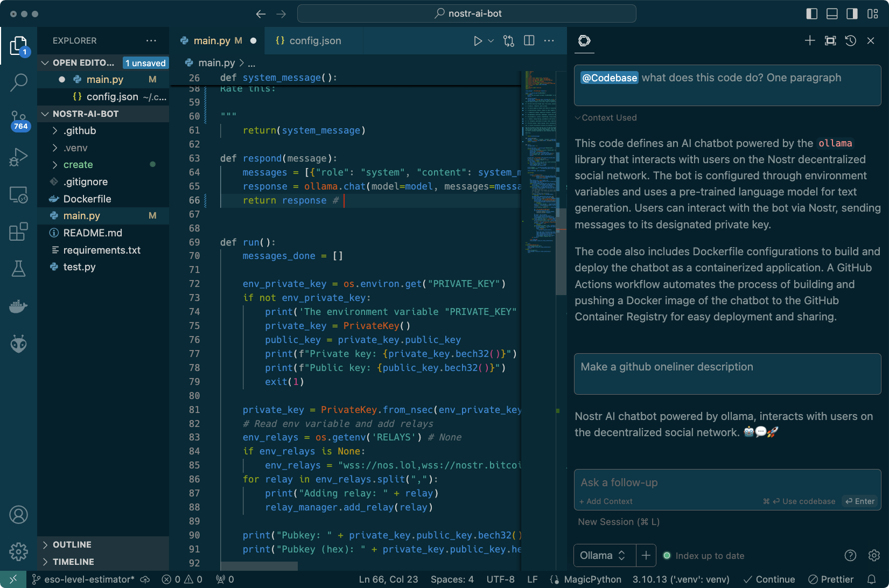Screen dimensions: 889x588
Task: Open the Extensions view
Action: click(x=18, y=232)
